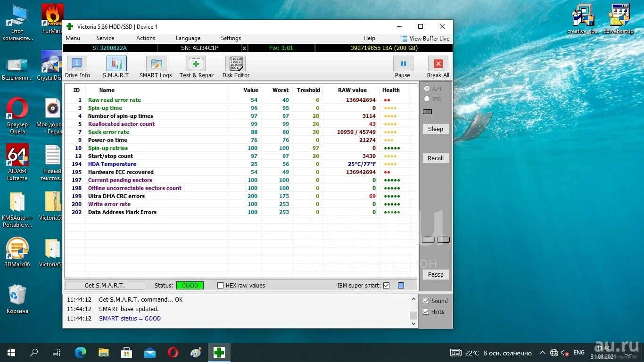Open the Drive Info panel

click(x=77, y=67)
